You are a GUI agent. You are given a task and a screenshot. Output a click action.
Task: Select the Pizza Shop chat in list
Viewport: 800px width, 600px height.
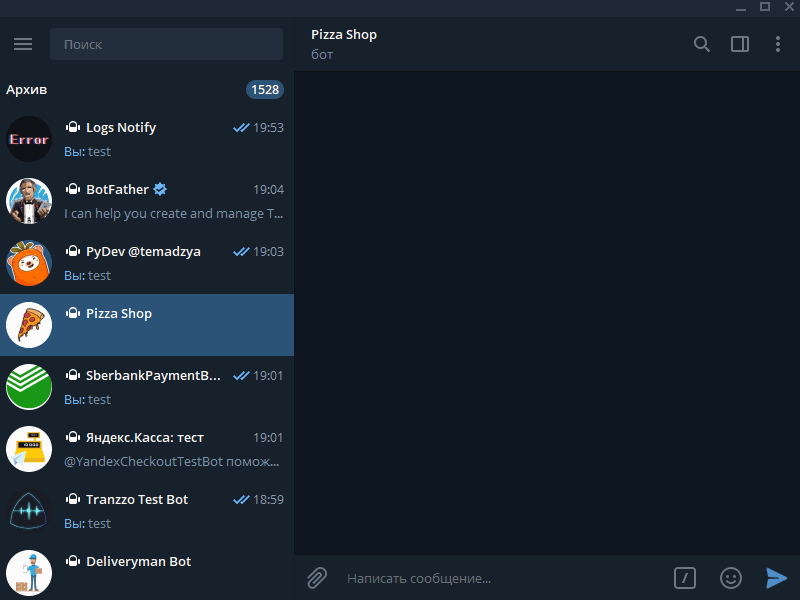coord(147,325)
